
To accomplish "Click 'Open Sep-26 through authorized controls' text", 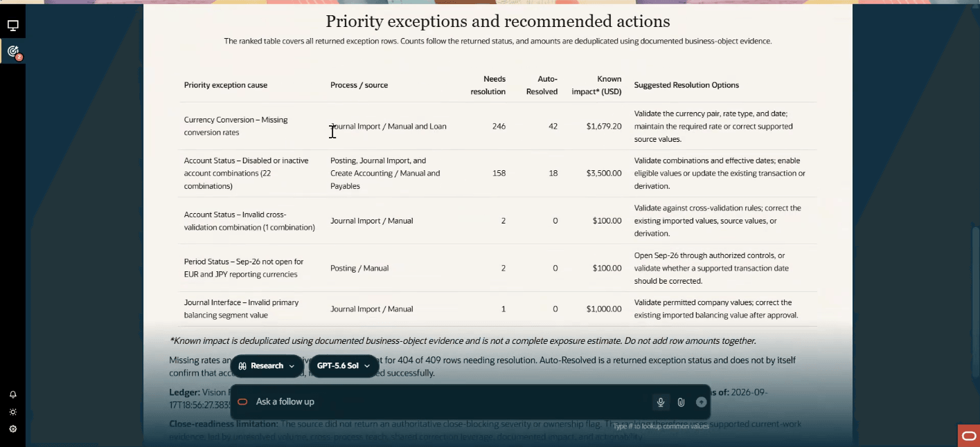I will [x=711, y=268].
